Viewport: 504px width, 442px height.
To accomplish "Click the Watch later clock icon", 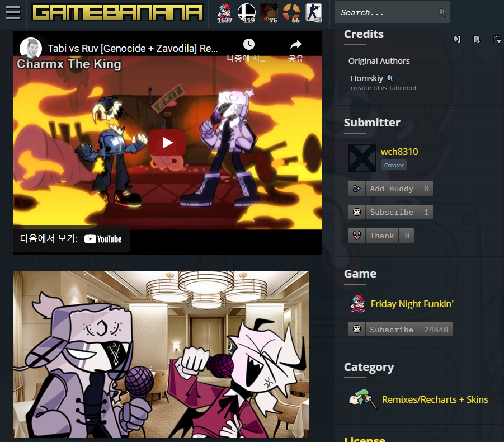I will [x=248, y=44].
